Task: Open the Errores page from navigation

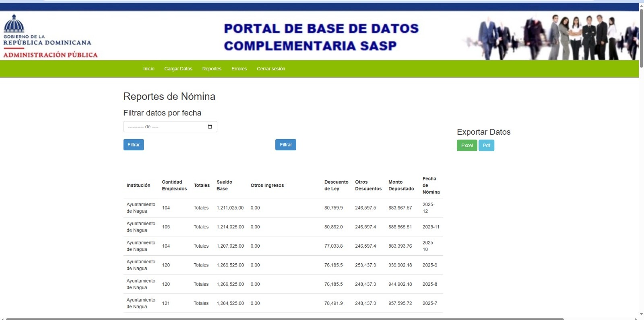Action: point(239,69)
